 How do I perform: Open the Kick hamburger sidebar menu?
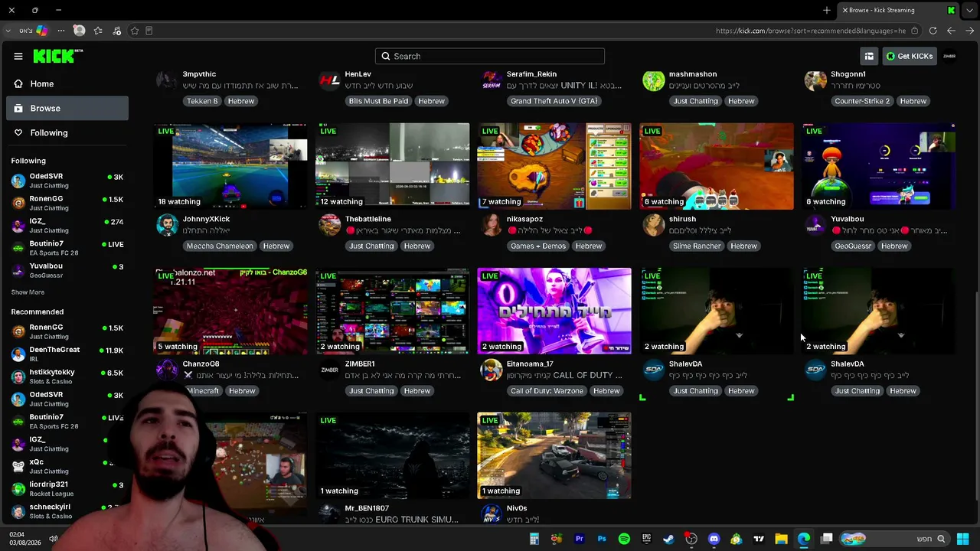pyautogui.click(x=18, y=56)
